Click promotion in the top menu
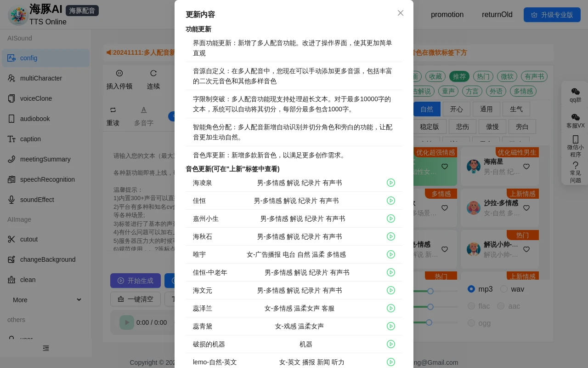Screen dimensions: 588x368 (x=447, y=15)
